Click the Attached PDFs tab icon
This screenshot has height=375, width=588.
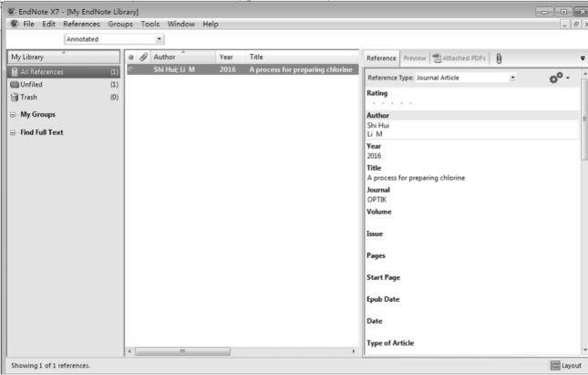click(x=437, y=58)
